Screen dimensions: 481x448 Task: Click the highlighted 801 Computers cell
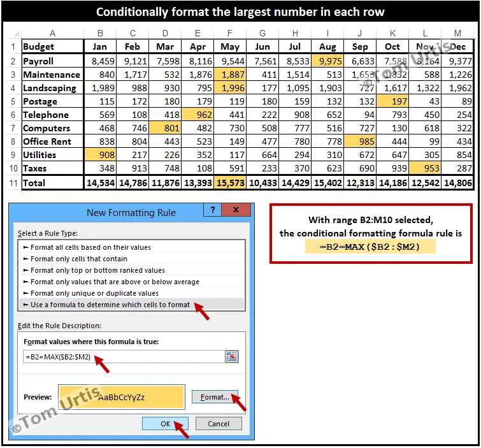(x=165, y=128)
